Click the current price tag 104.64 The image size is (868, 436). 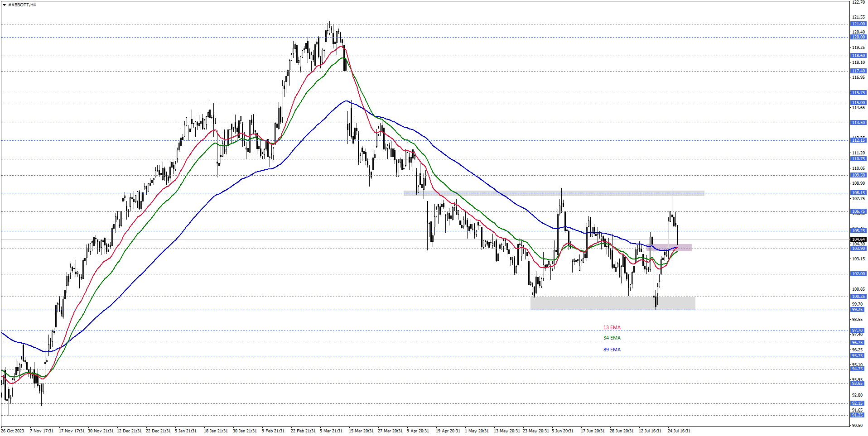pos(858,239)
